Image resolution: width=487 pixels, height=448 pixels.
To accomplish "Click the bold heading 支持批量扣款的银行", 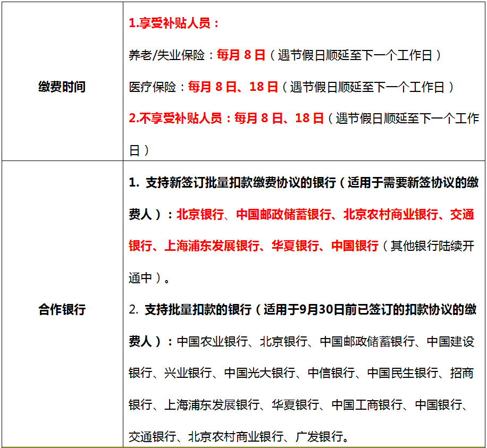I will 198,310.
